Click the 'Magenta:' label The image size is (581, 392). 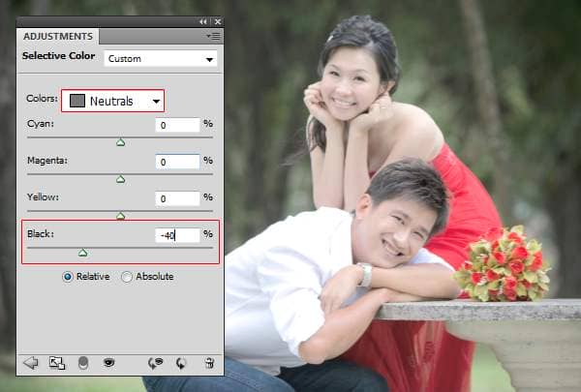pyautogui.click(x=47, y=161)
